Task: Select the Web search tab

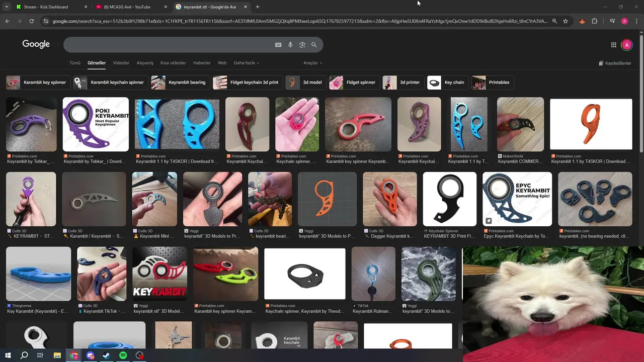Action: (222, 63)
